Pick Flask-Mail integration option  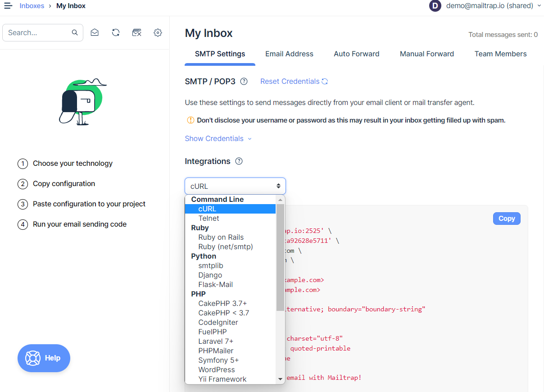pos(231,285)
